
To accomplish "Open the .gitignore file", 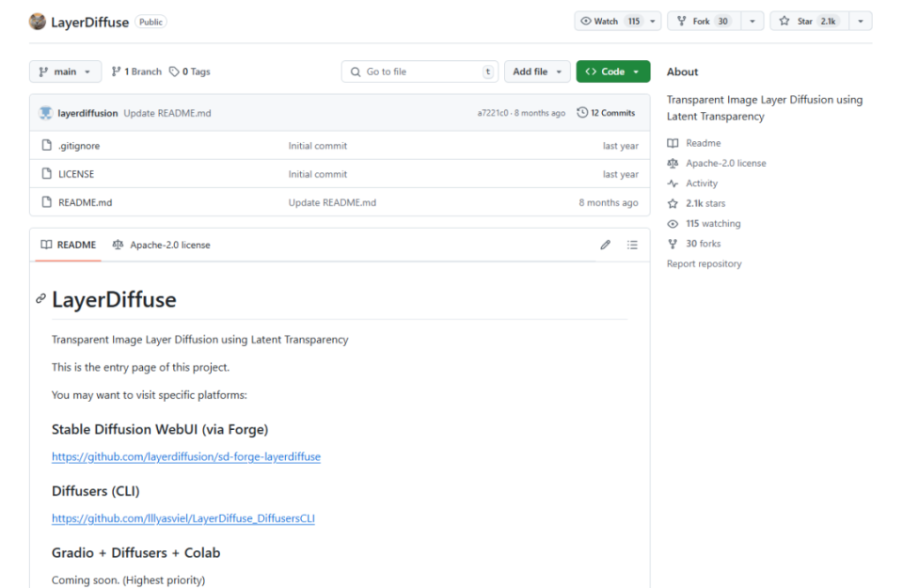I will click(79, 146).
